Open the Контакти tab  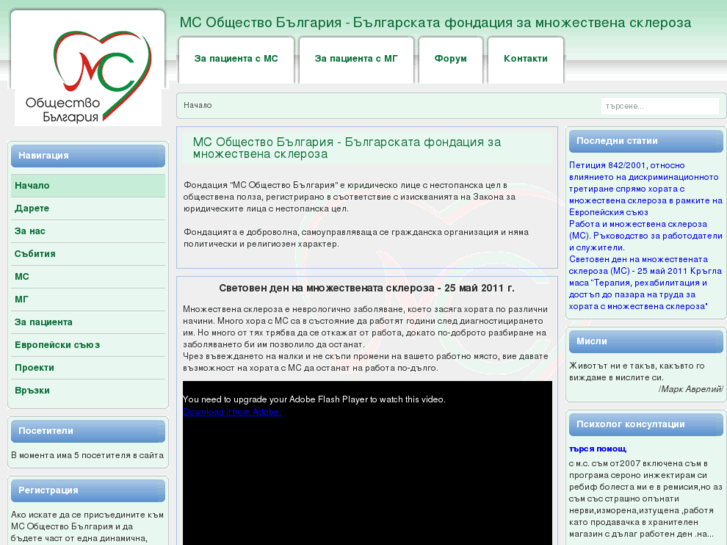click(525, 59)
